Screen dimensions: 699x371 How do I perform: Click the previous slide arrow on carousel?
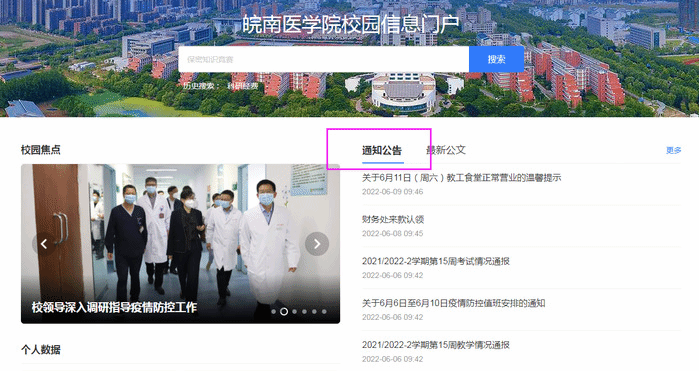[x=44, y=244]
